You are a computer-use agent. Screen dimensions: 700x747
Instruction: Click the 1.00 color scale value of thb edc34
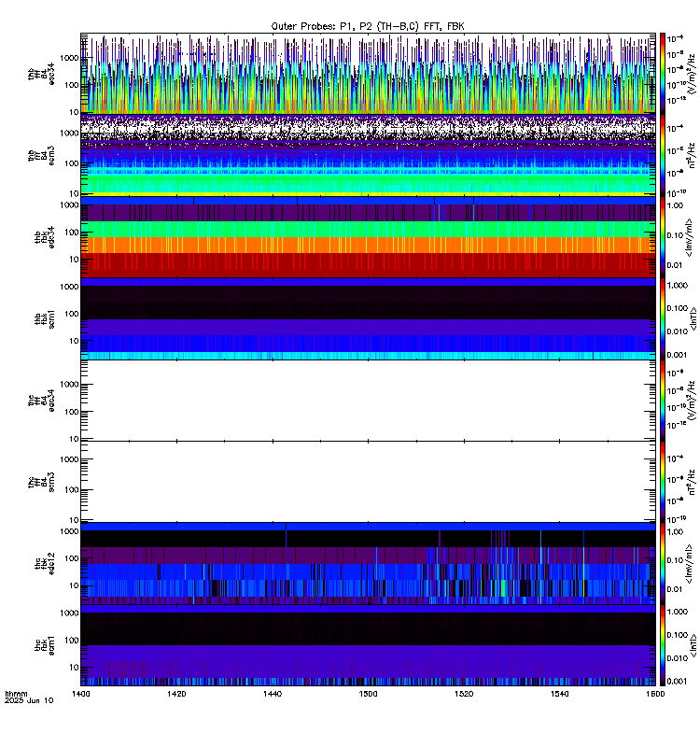pos(675,205)
